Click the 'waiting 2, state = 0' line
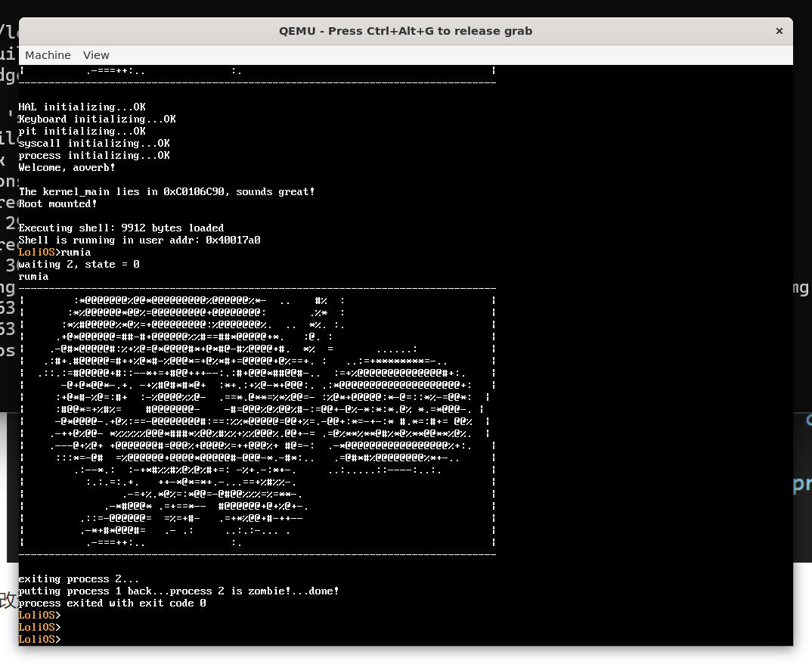The height and width of the screenshot is (667, 812). click(79, 264)
